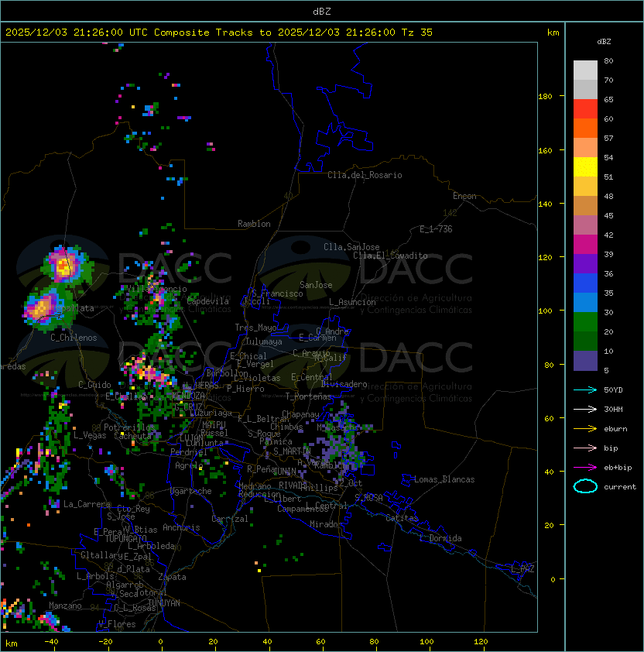Click the '30HM' legend label
This screenshot has height=652, width=644.
tap(613, 409)
